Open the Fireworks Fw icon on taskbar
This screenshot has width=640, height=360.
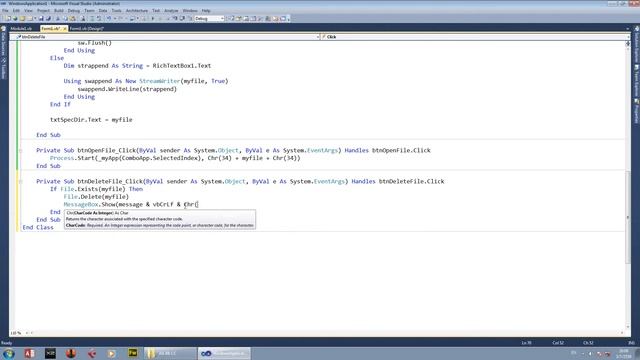click(x=133, y=353)
